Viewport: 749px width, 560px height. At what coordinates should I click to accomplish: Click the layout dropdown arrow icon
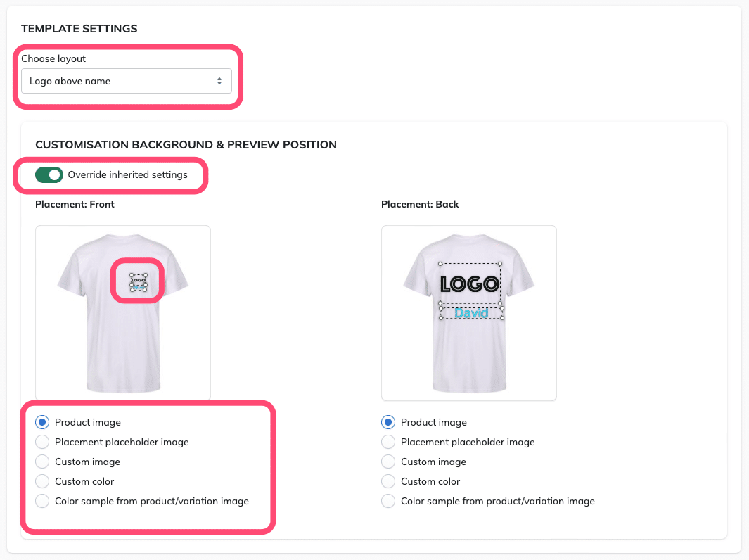pyautogui.click(x=219, y=81)
